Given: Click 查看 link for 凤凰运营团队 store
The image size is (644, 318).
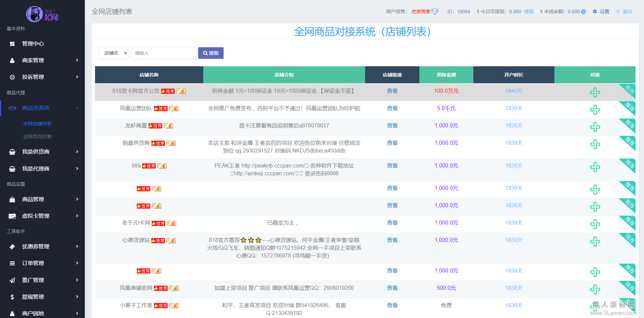Looking at the screenshot, I should coord(392,108).
